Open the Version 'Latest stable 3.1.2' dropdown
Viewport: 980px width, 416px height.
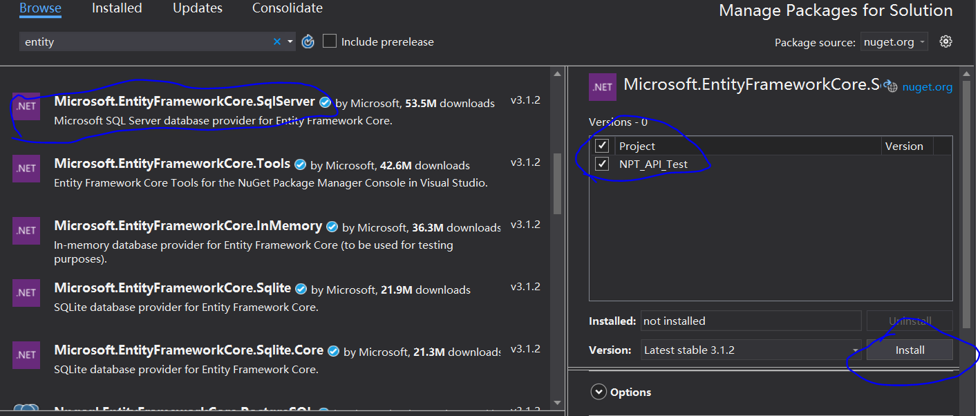[x=751, y=350]
